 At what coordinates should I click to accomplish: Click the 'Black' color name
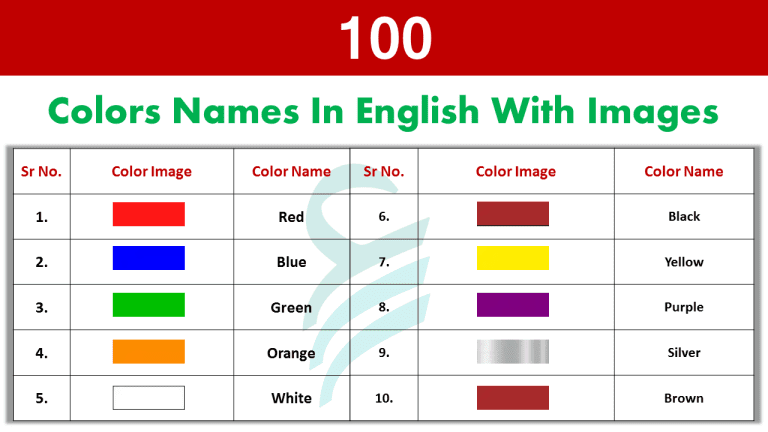coord(684,216)
